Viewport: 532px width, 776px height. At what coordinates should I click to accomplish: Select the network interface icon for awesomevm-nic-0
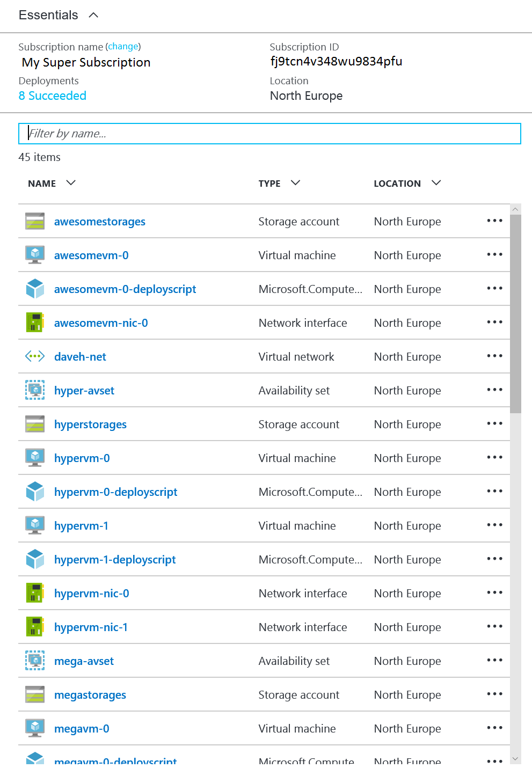pos(34,323)
